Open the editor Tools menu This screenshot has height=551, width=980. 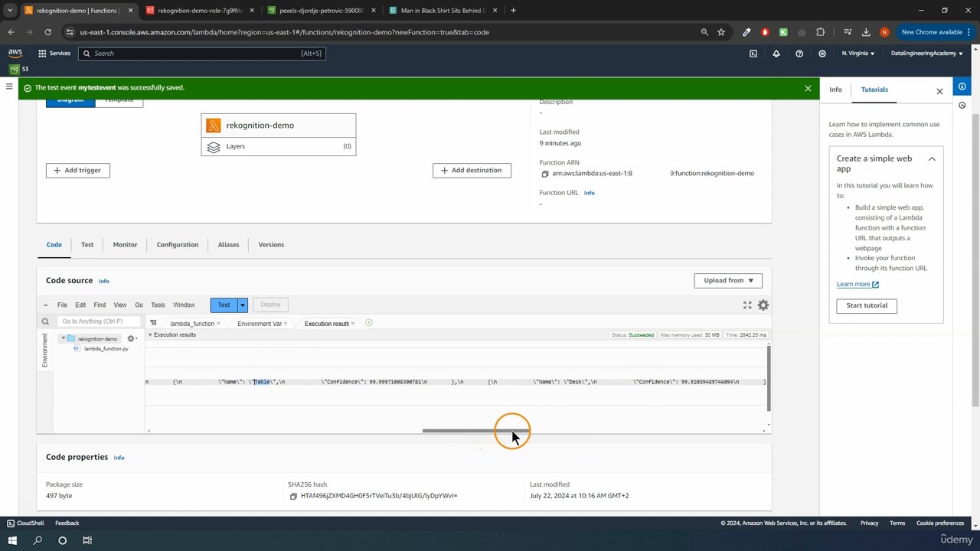click(x=158, y=305)
